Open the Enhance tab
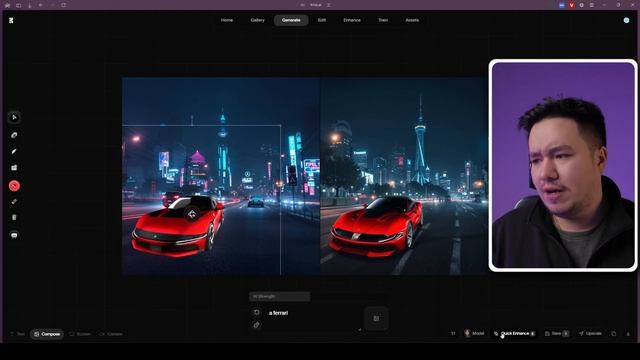640x360 pixels. [x=352, y=20]
